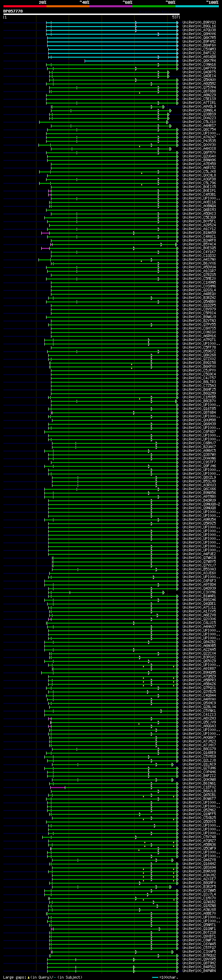Select the UniRef100_C5XWM3 label
Screen dimensions: 222x980
pos(199,49)
